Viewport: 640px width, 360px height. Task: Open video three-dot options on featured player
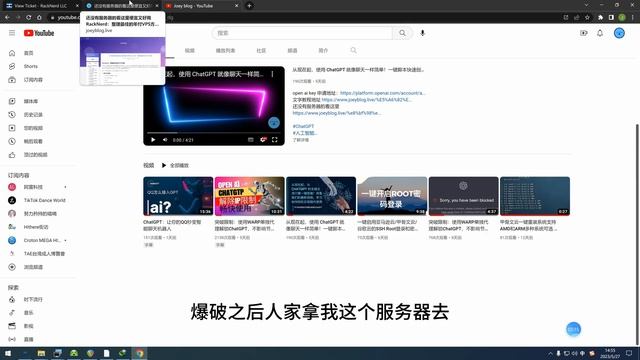pos(272,74)
